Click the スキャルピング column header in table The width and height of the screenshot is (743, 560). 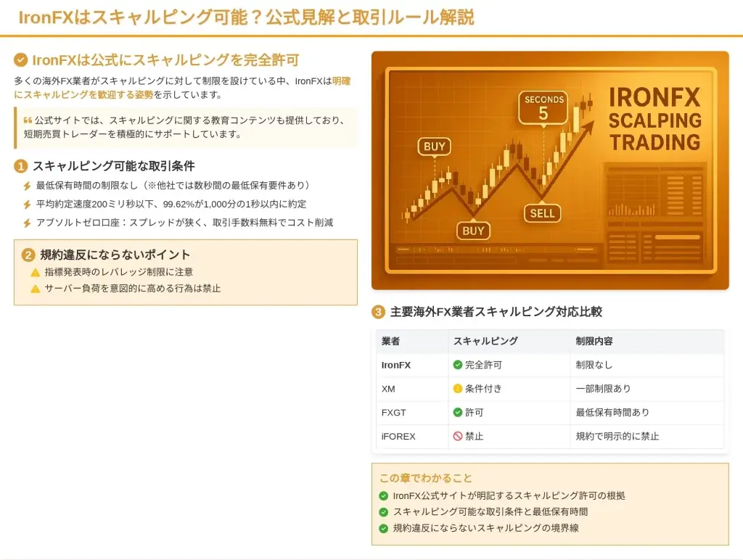[x=485, y=341]
